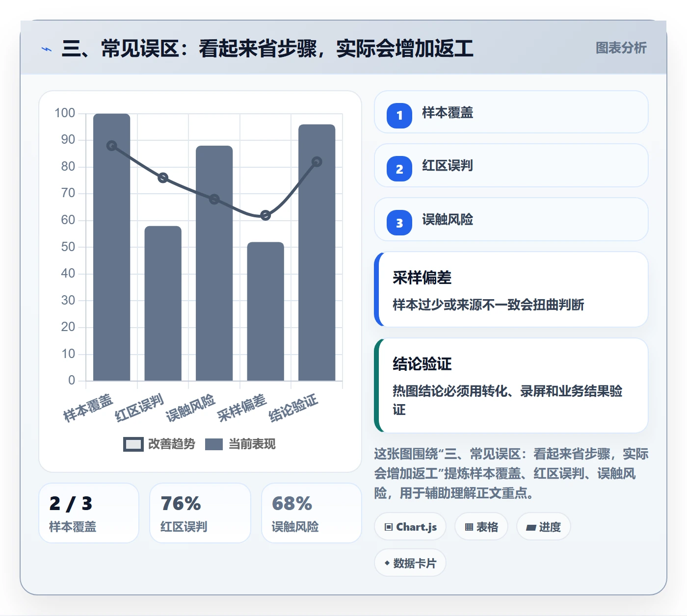The height and width of the screenshot is (616, 687).
Task: Open the 68% 误触风险 stat card
Action: tap(312, 513)
